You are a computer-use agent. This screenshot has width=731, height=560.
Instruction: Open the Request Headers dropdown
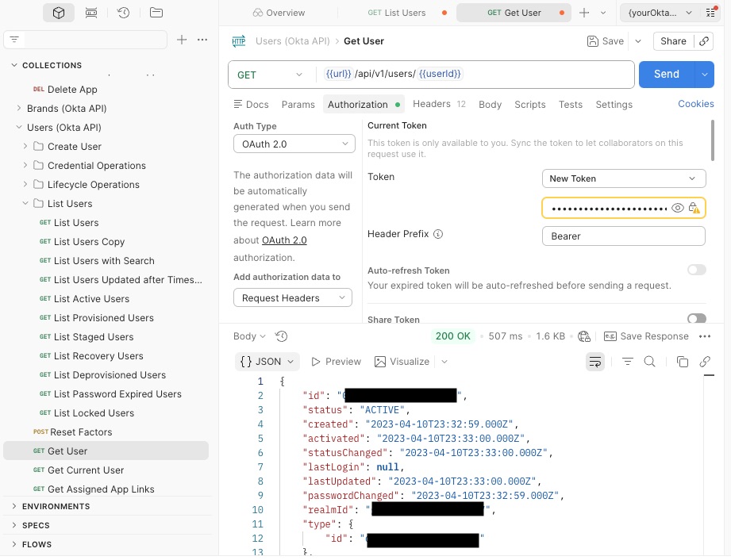[293, 297]
